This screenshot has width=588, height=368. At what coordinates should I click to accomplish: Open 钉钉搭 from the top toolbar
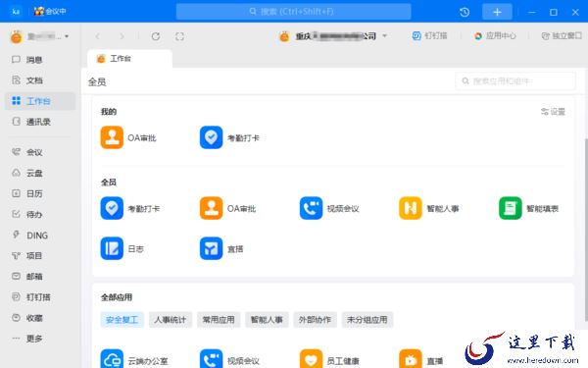[429, 35]
